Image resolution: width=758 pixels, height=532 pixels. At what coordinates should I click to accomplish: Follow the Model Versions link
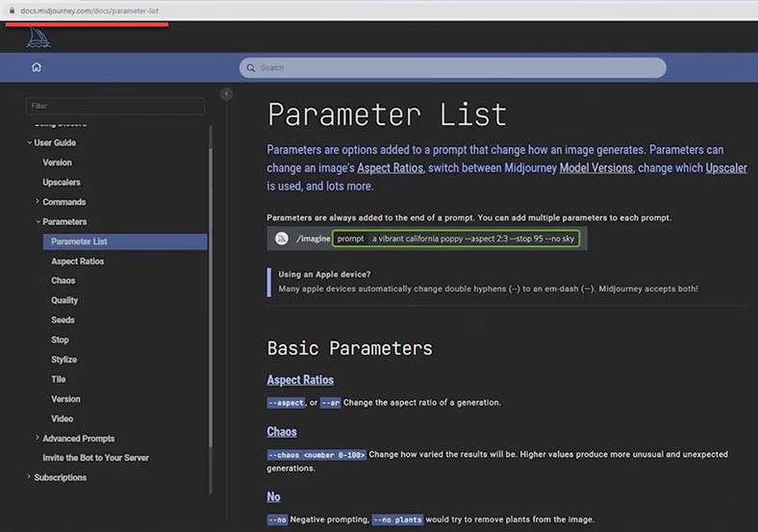[596, 167]
